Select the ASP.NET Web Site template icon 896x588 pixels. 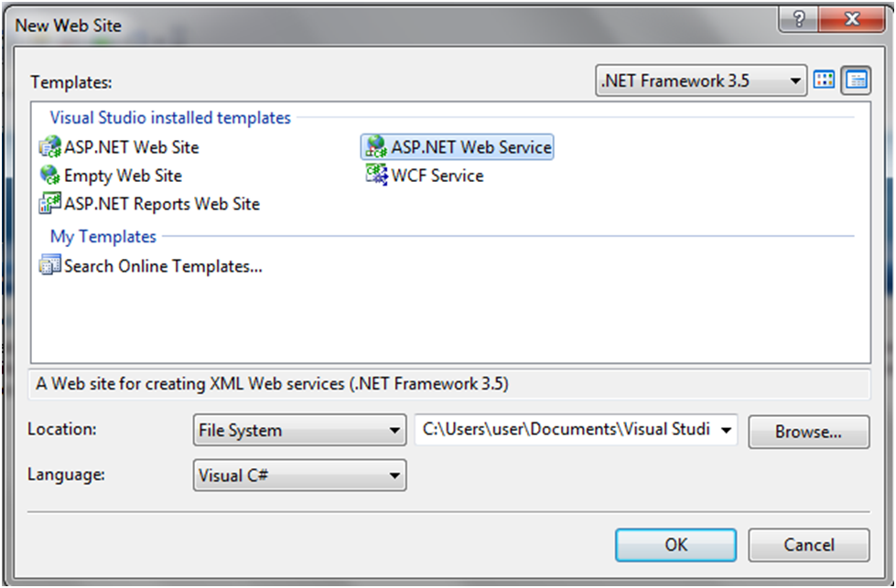pos(49,147)
